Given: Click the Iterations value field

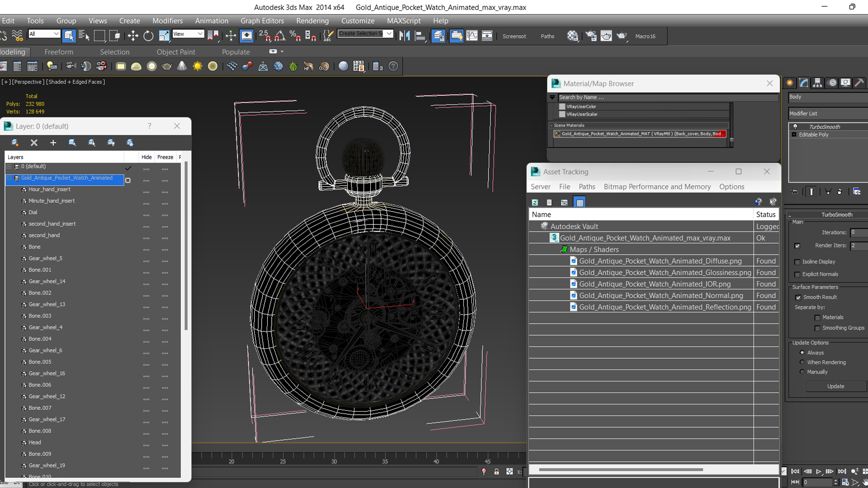Looking at the screenshot, I should coord(859,232).
